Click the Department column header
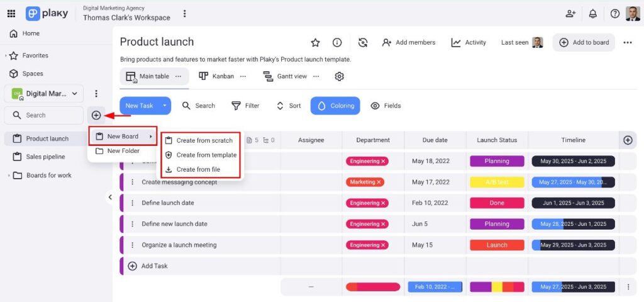 [x=373, y=140]
